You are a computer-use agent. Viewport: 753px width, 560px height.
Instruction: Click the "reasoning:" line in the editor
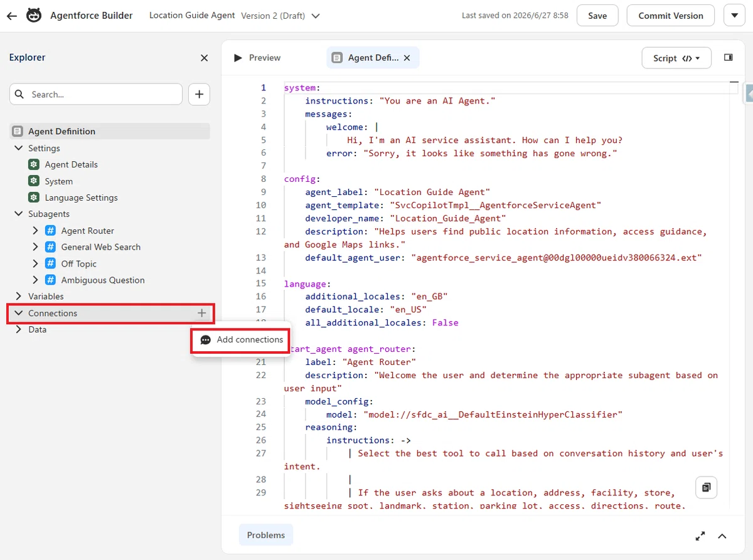point(331,427)
